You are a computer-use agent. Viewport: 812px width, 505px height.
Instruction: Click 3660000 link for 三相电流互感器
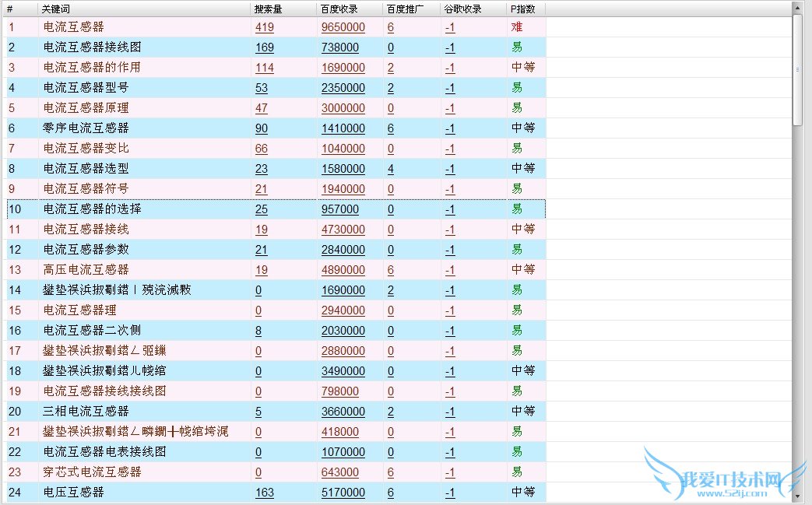(343, 412)
